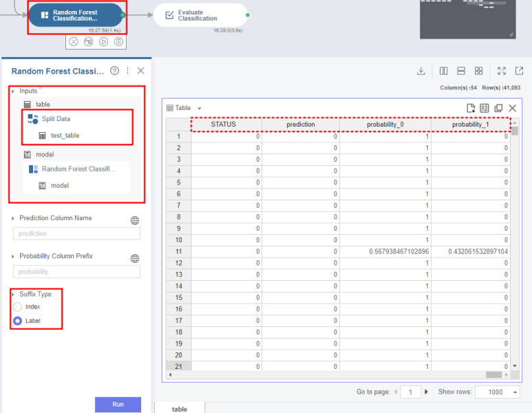532x413 pixels.
Task: Close the Random Forest properties panel
Action: 141,71
